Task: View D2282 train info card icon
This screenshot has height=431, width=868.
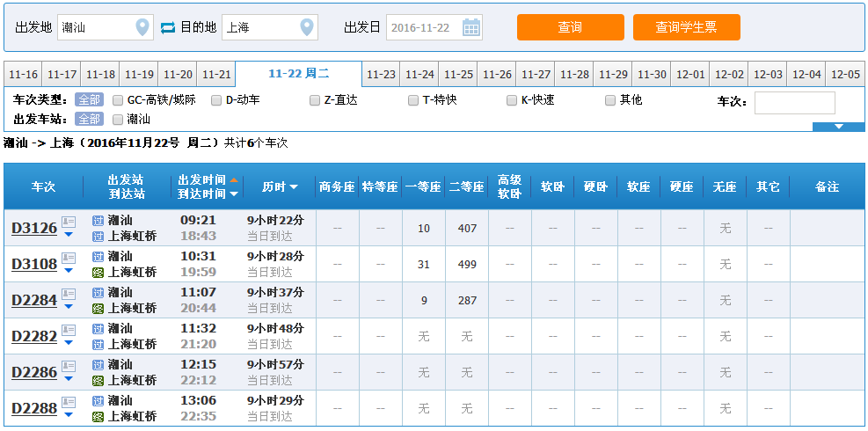Action: pyautogui.click(x=69, y=330)
